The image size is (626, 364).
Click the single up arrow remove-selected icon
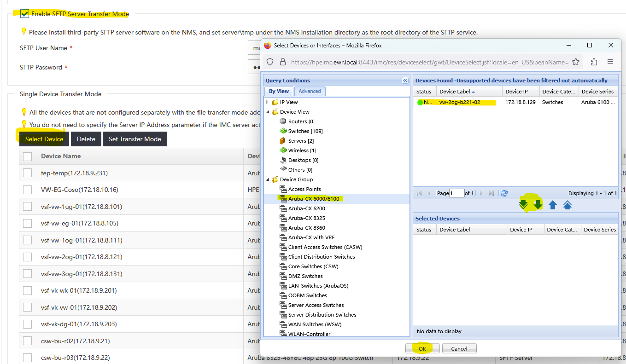553,205
